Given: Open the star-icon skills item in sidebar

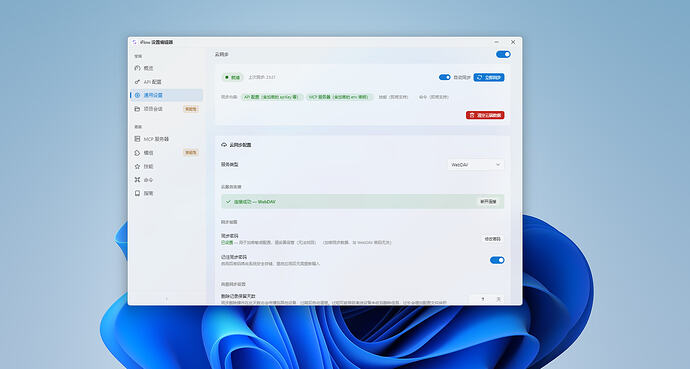Looking at the screenshot, I should [167, 166].
